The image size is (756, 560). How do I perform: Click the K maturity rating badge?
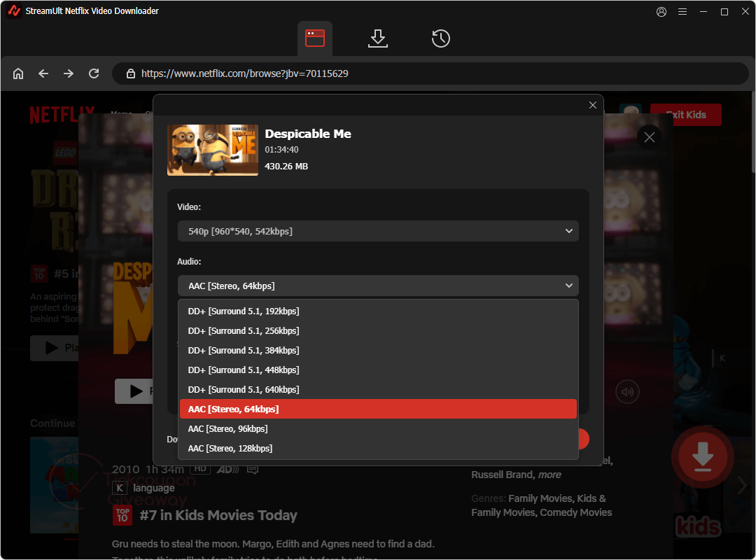119,488
